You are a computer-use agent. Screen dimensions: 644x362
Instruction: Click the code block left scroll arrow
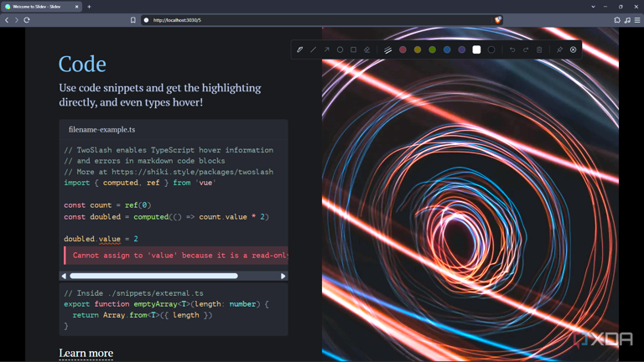point(64,276)
